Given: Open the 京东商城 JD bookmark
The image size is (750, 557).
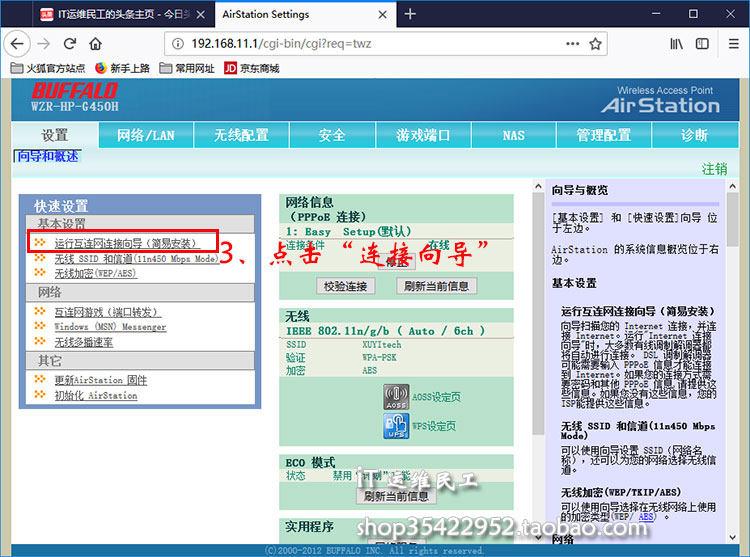Looking at the screenshot, I should tap(252, 68).
